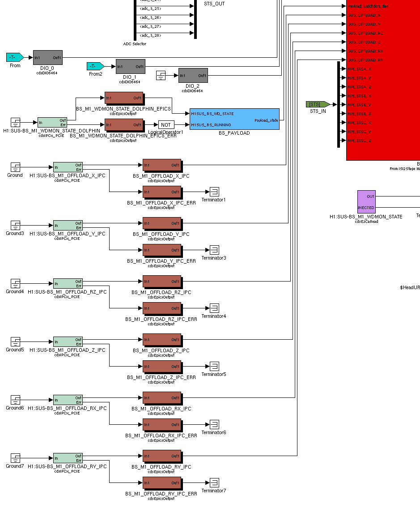Click the Ground block for OFFLOAD_X

tap(15, 167)
